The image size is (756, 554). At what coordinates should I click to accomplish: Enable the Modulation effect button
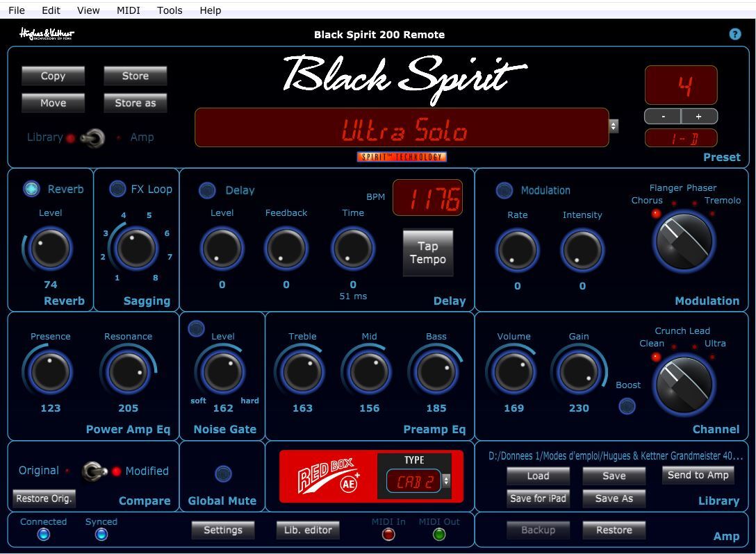tap(504, 190)
